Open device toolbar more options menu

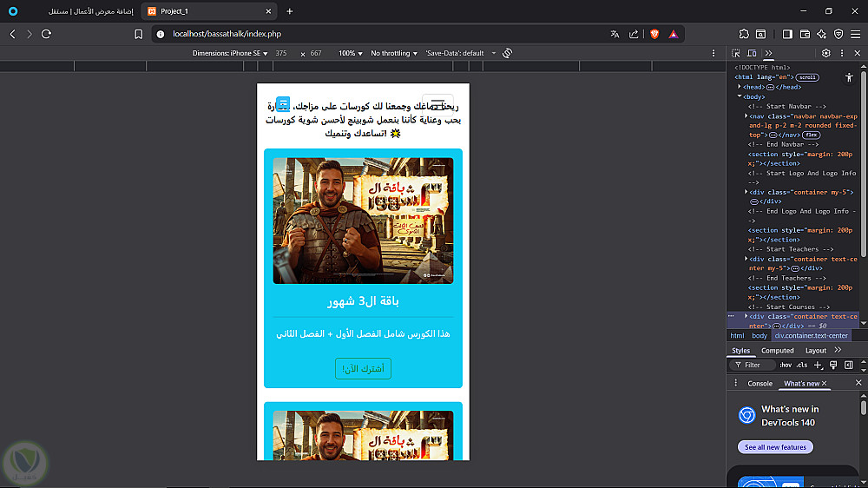tap(713, 53)
